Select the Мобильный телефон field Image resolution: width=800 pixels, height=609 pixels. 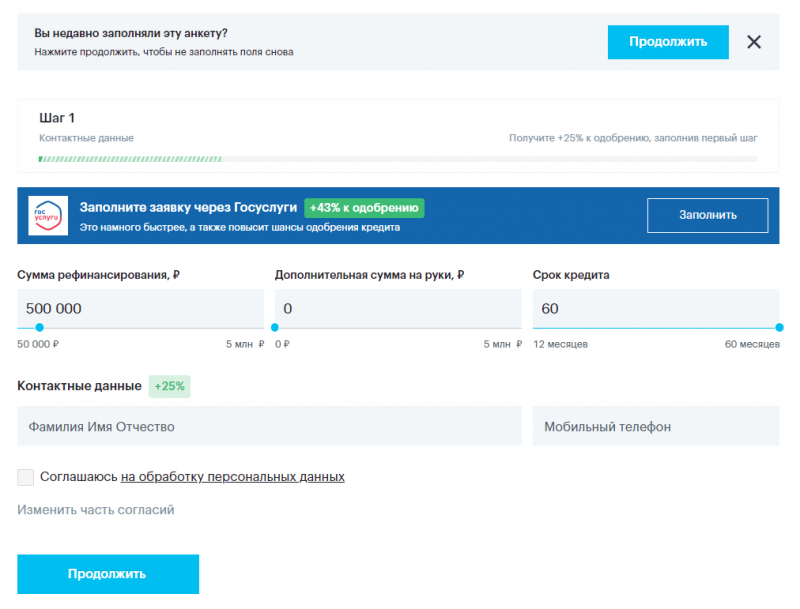pos(655,426)
